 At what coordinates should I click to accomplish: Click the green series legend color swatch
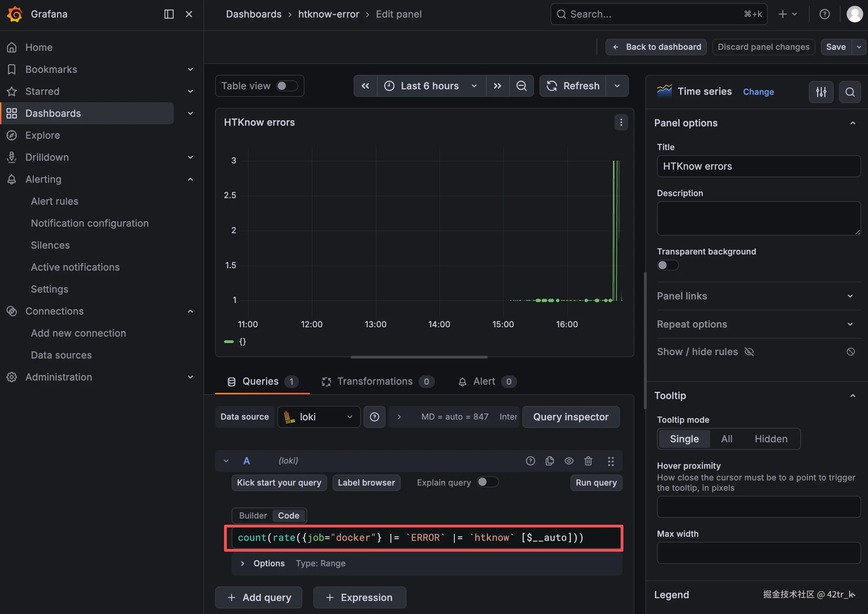(229, 341)
